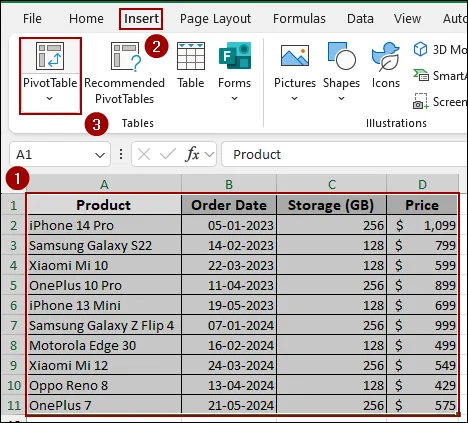
Task: Insert 3D Models cube icon
Action: [420, 49]
